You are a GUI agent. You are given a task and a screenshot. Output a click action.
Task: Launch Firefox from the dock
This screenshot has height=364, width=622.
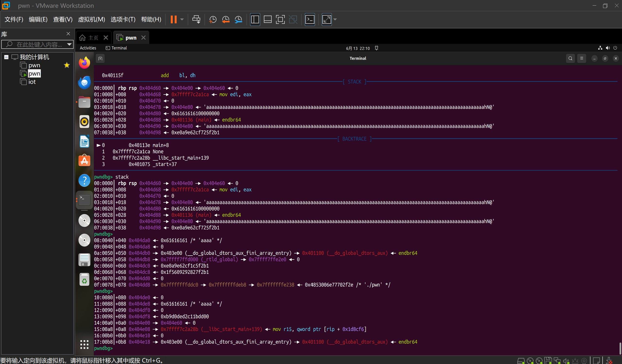(84, 63)
